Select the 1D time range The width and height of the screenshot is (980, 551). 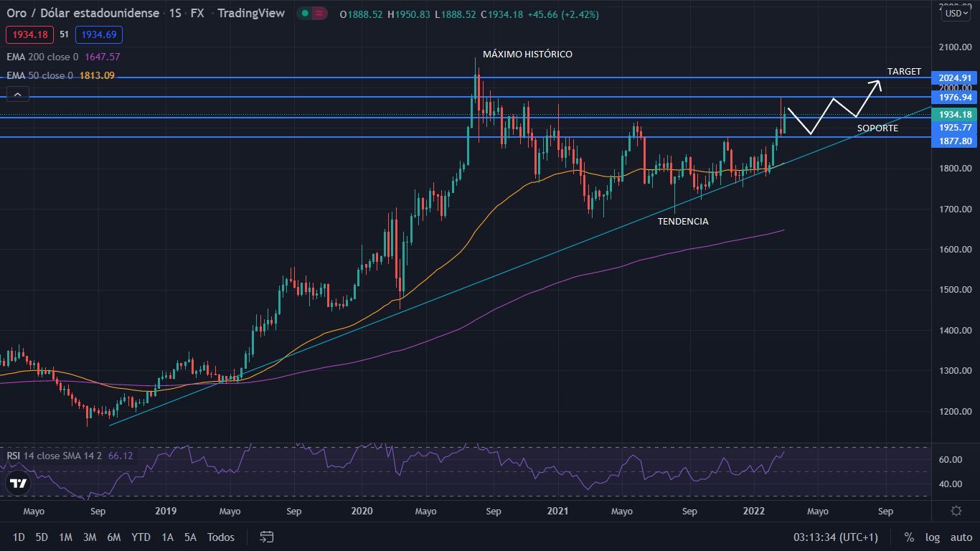point(19,537)
